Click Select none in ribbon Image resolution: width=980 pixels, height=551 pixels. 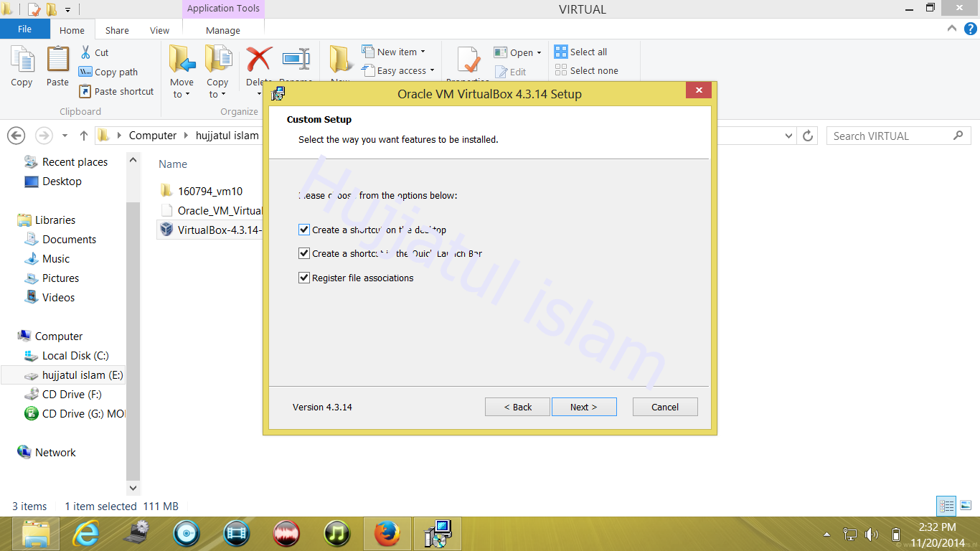click(x=586, y=70)
